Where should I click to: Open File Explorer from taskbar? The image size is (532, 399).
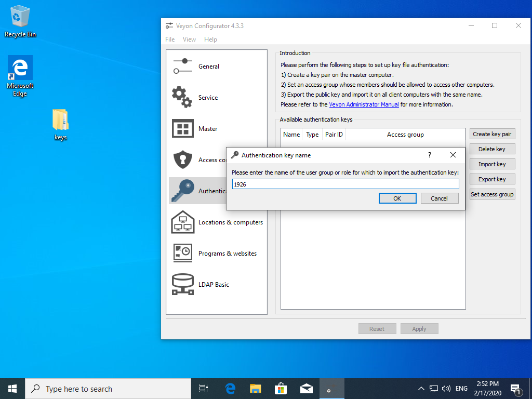tap(256, 389)
